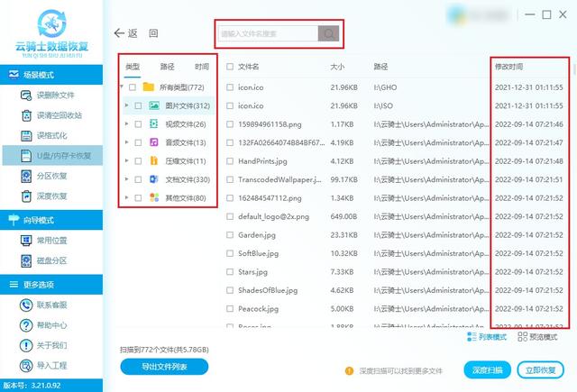Tick the 图片文件(312) checkbox

(138, 106)
